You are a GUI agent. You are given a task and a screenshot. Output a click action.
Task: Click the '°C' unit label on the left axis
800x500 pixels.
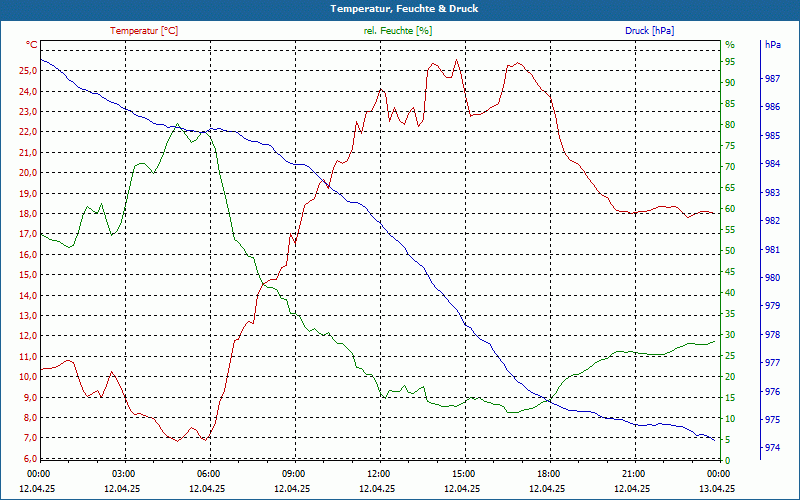(x=32, y=45)
